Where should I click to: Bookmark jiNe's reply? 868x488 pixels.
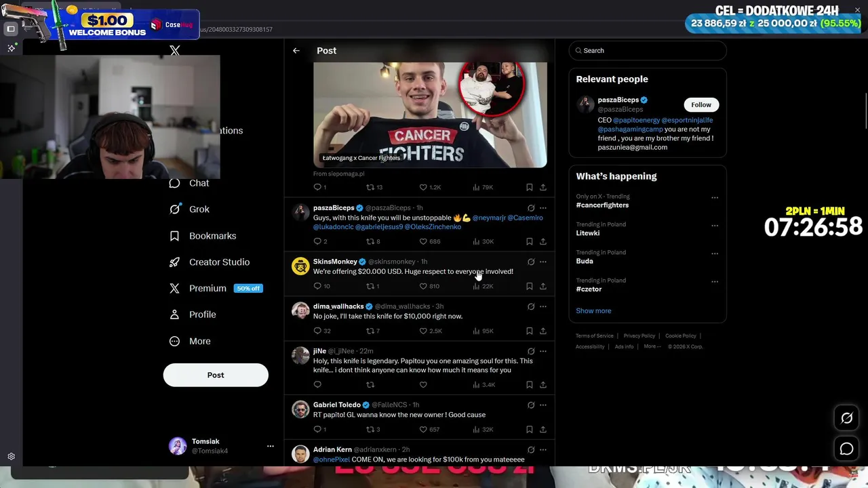pos(530,385)
